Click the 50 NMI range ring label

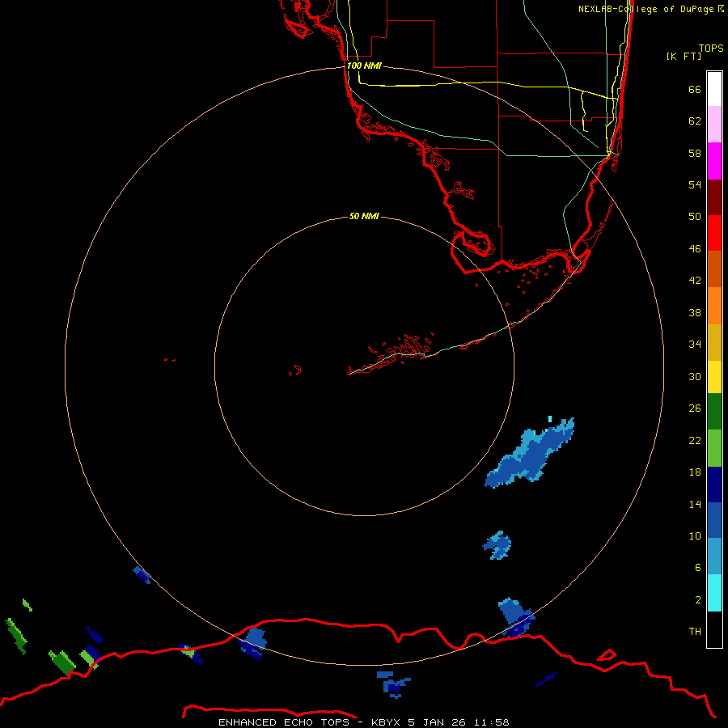pos(364,216)
